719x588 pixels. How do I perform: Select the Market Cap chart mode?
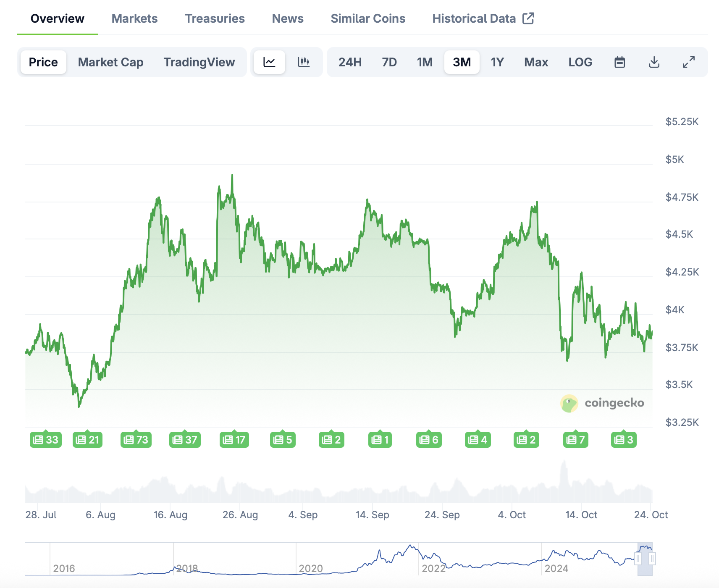point(110,62)
